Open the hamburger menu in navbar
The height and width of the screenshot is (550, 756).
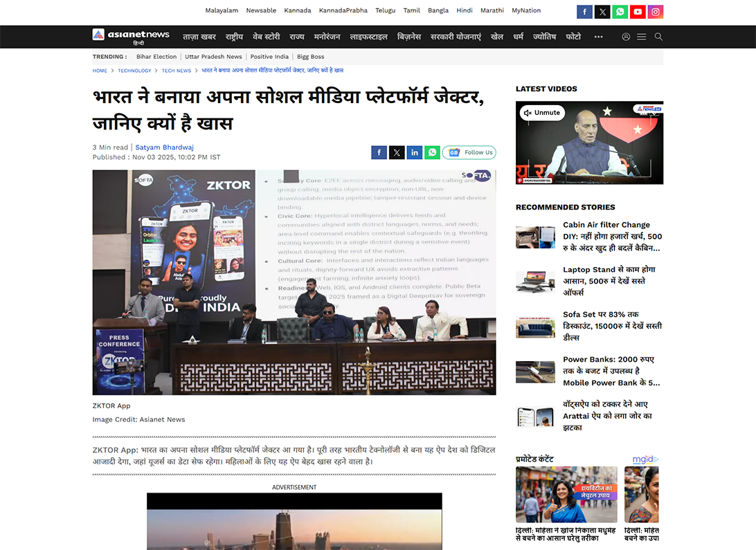click(x=642, y=37)
